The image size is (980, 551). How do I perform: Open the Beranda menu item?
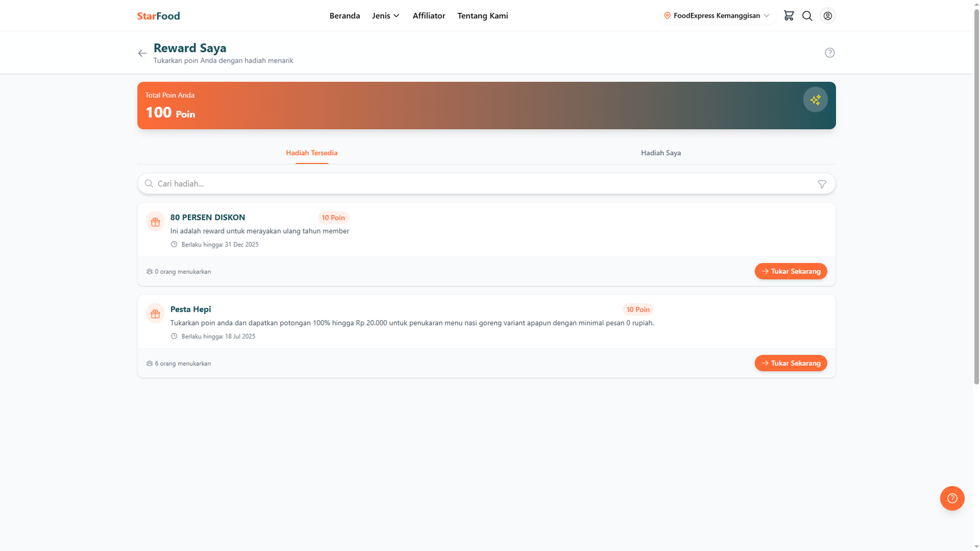[344, 16]
